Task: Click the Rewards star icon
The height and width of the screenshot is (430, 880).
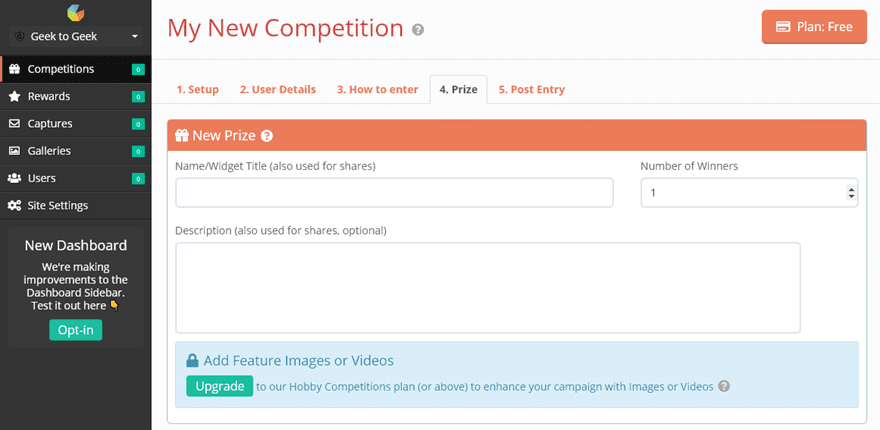Action: pos(14,96)
